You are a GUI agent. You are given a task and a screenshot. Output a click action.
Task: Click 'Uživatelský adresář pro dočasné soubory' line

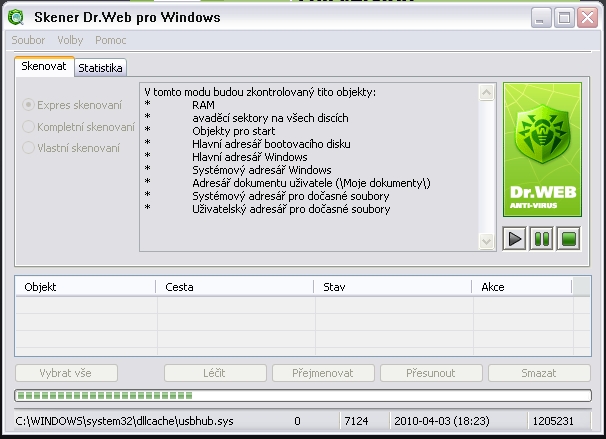[291, 209]
